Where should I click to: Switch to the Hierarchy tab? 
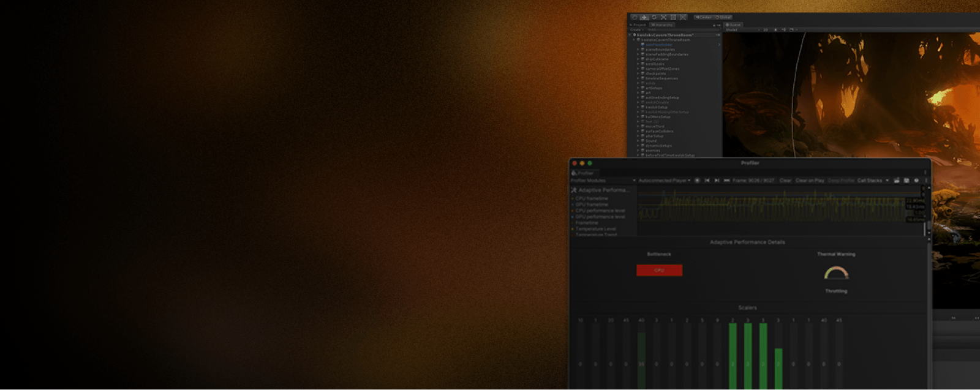pos(662,25)
